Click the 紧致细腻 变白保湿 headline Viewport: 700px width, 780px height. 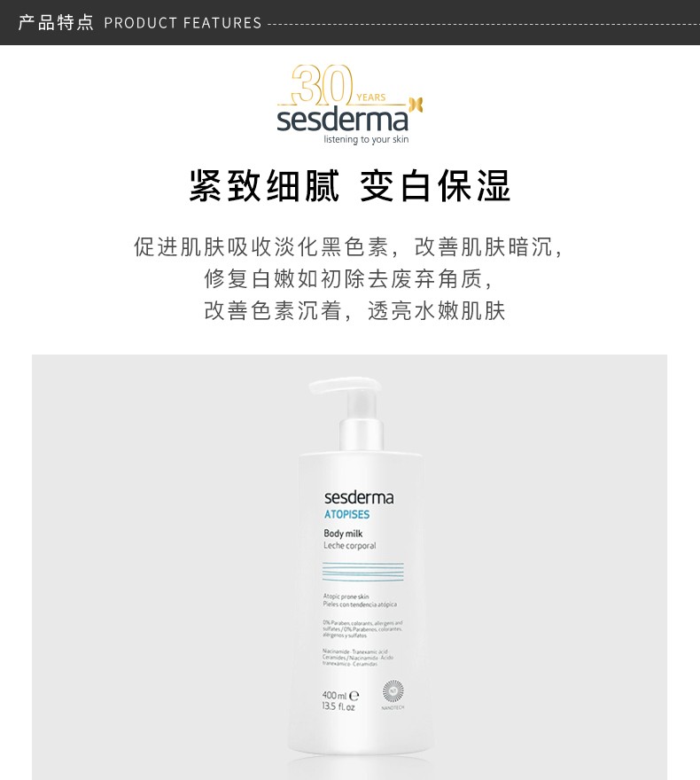pos(350,185)
